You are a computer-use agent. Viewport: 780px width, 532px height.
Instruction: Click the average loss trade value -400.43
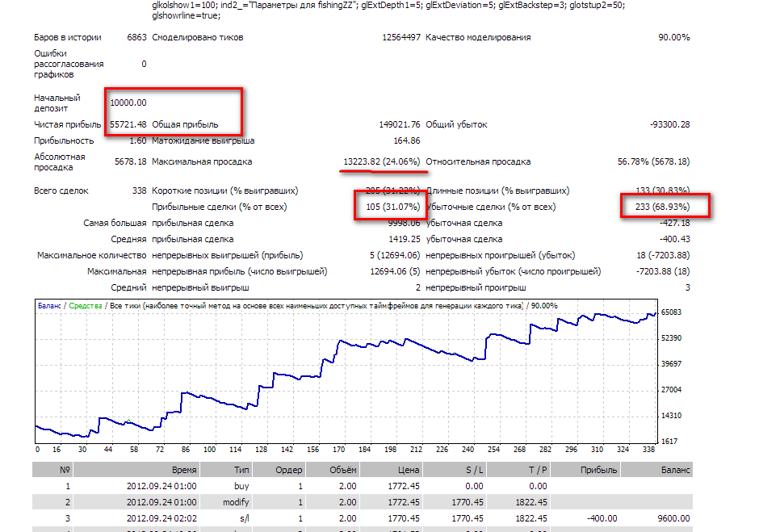(x=675, y=239)
